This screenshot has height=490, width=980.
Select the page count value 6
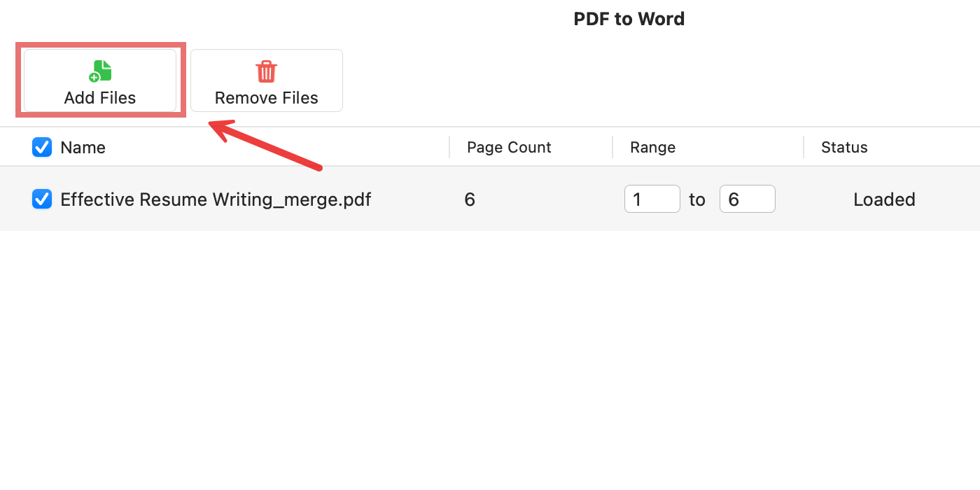pyautogui.click(x=469, y=199)
